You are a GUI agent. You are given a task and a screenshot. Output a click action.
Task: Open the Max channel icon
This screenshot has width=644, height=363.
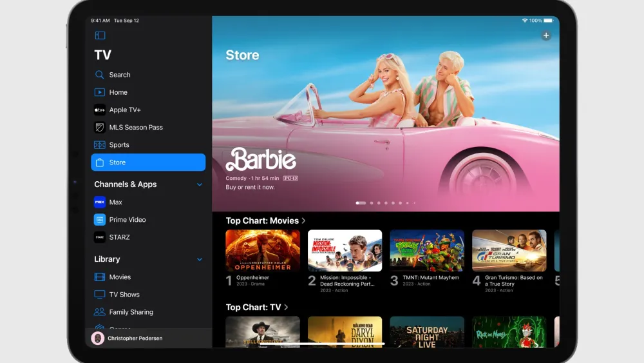[100, 202]
